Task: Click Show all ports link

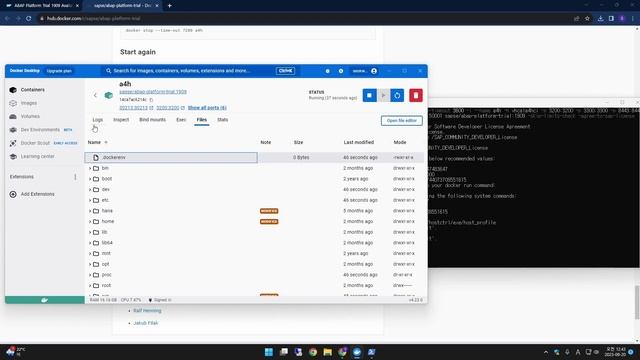Action: [x=207, y=108]
